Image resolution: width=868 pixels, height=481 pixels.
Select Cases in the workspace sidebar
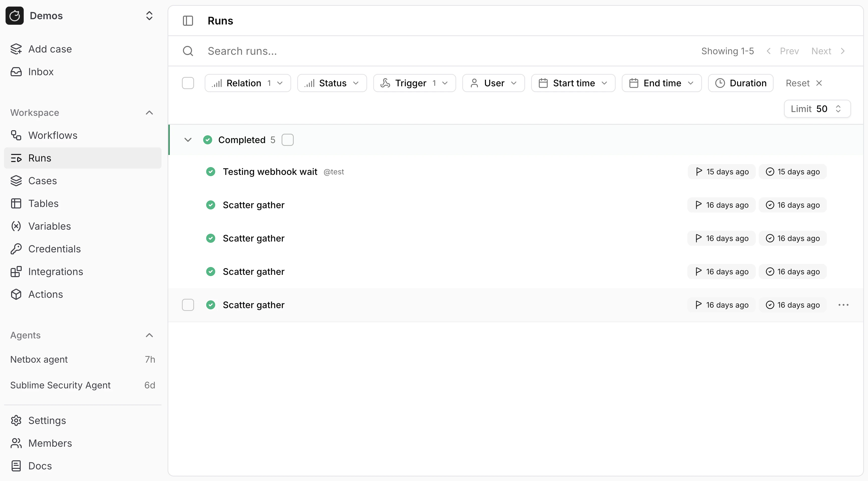(42, 181)
